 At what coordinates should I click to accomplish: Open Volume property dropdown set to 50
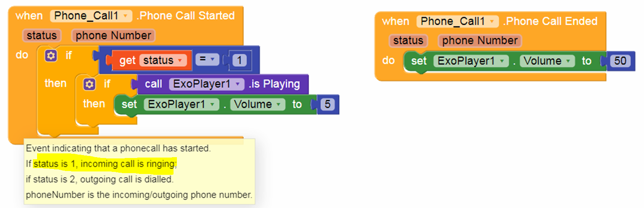(548, 61)
